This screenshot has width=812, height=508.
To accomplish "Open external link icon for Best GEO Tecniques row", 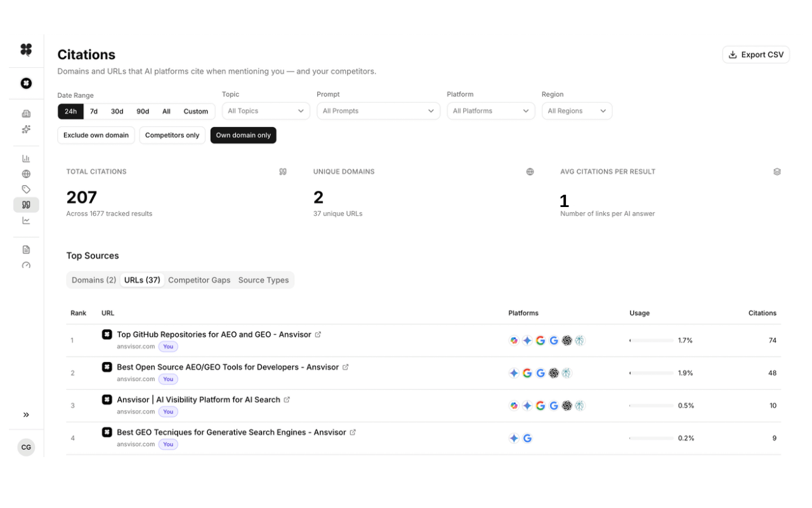I will pyautogui.click(x=353, y=432).
